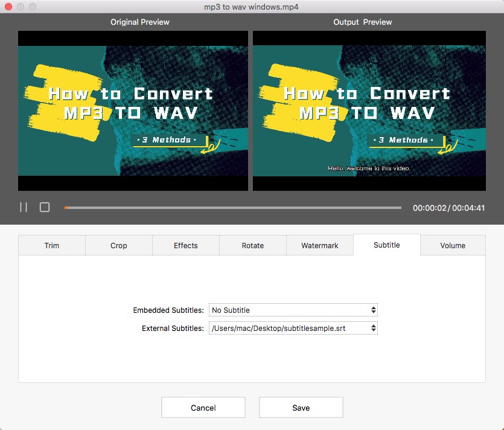
Task: Switch to the Trim tab
Action: (51, 245)
